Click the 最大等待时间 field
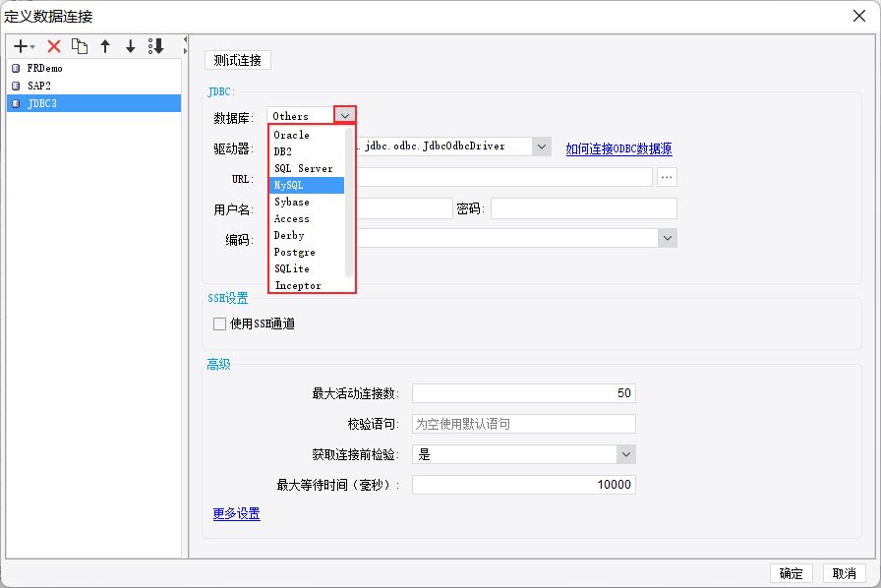 (x=524, y=485)
